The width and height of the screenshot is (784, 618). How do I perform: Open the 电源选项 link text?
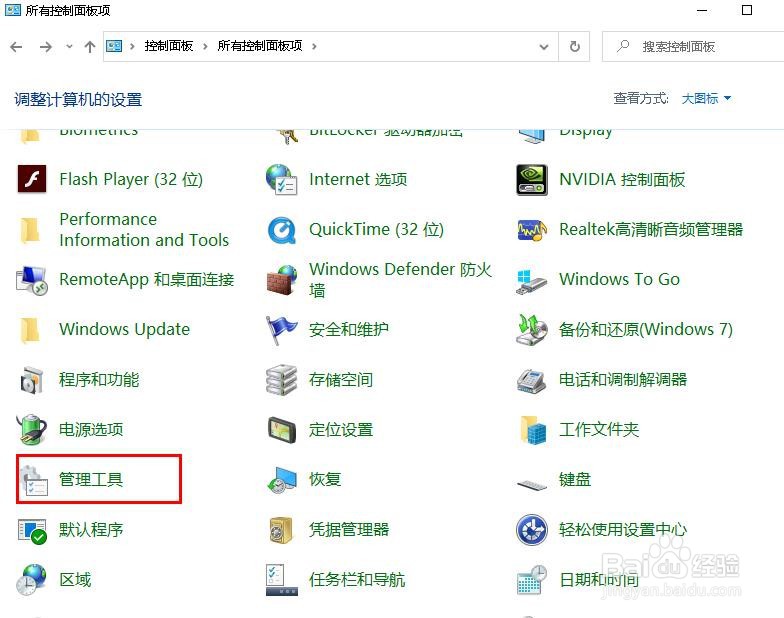90,430
